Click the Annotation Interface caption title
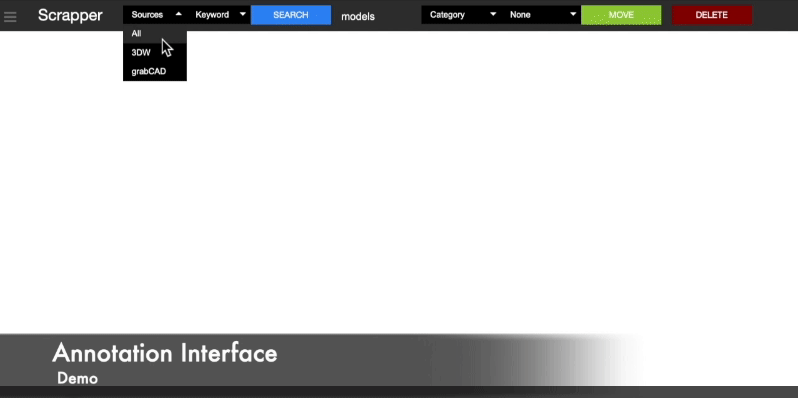This screenshot has height=398, width=798. [165, 353]
